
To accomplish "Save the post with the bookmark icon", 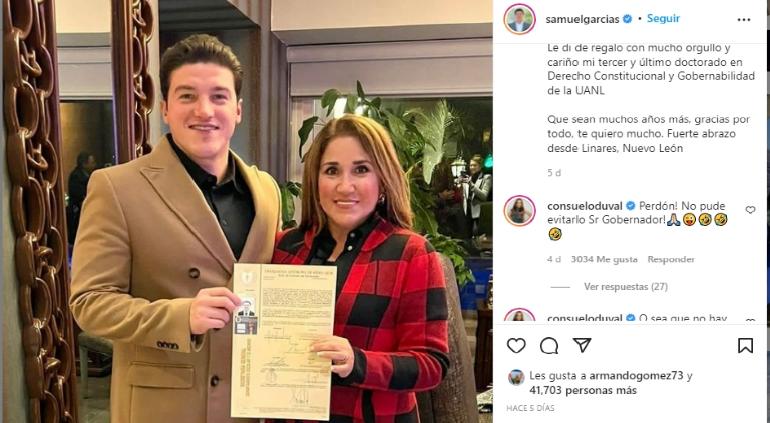I will [x=745, y=346].
